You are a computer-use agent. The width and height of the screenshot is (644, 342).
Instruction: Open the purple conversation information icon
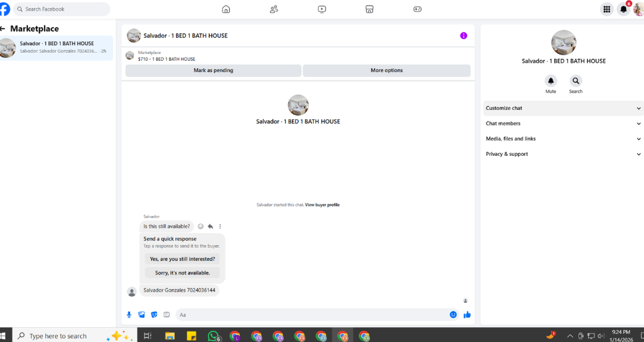tap(464, 36)
